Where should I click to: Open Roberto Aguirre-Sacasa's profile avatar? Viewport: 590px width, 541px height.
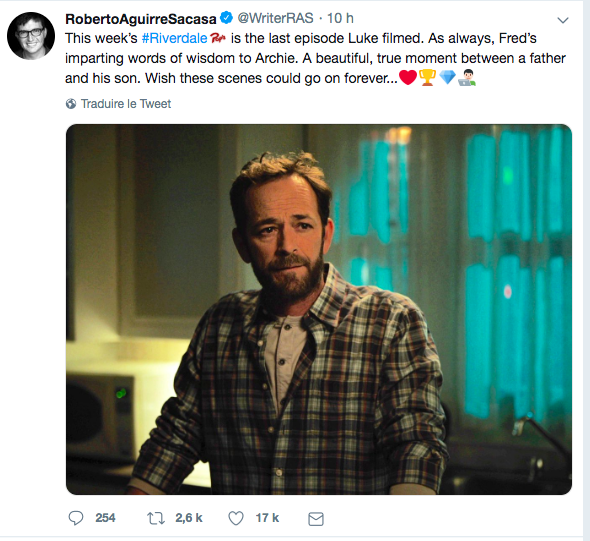coord(31,36)
